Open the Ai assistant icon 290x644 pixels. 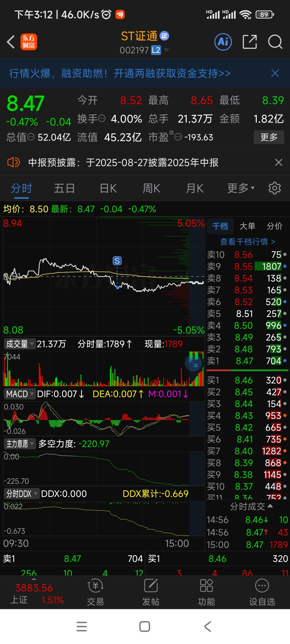point(223,42)
